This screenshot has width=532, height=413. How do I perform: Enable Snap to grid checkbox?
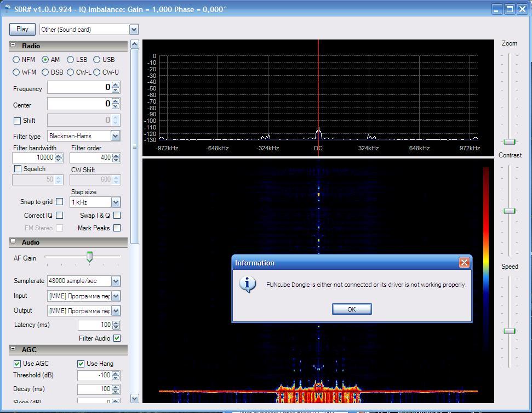point(59,202)
